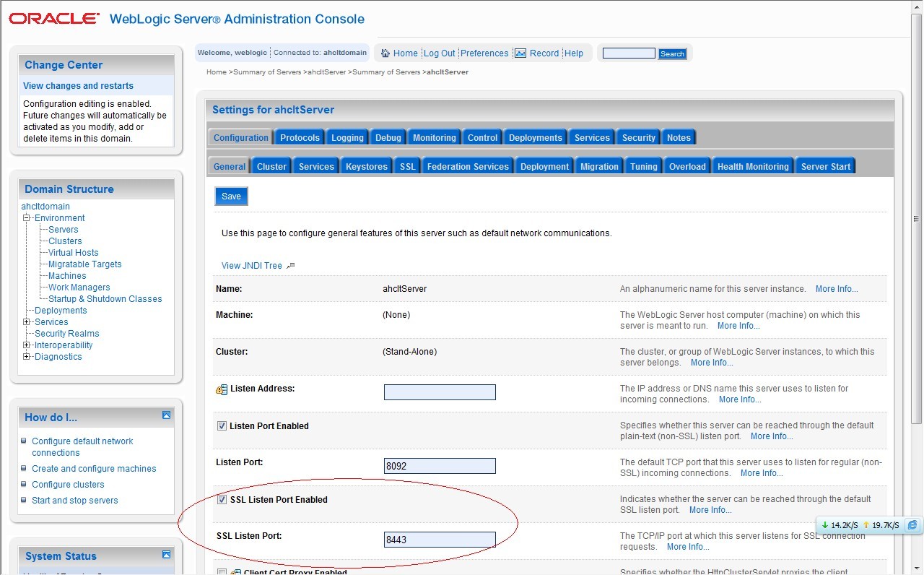Click the Save button

point(231,196)
